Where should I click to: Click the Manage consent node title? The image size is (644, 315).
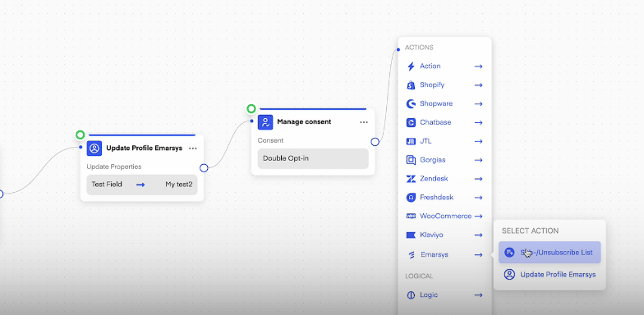pos(304,121)
